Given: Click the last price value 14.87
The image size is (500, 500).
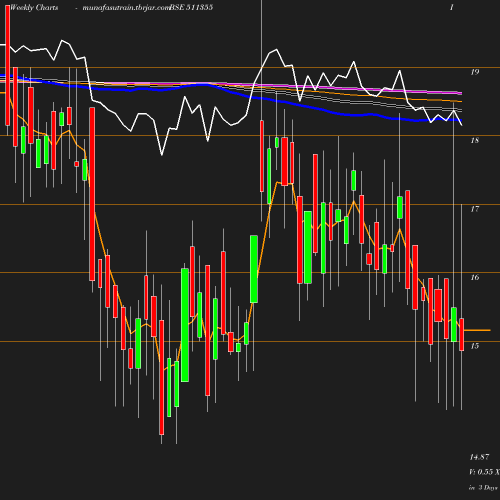Looking at the screenshot, I should (479, 457).
